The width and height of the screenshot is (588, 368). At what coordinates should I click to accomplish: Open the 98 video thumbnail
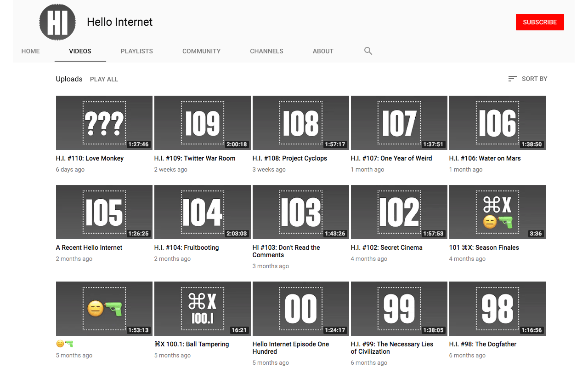498,309
